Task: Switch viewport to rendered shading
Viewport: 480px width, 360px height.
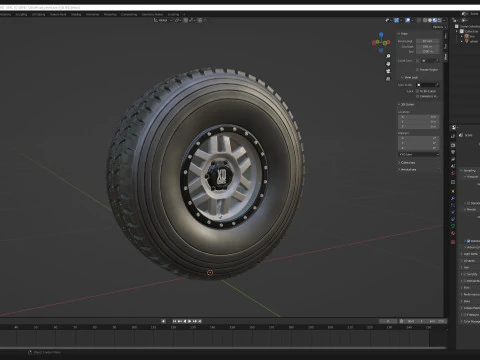Action: point(439,20)
